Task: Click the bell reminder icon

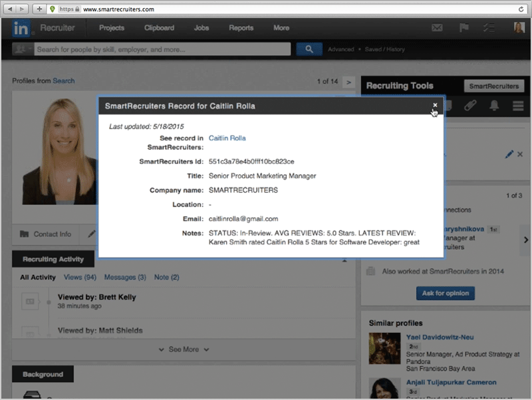Action: tap(494, 106)
